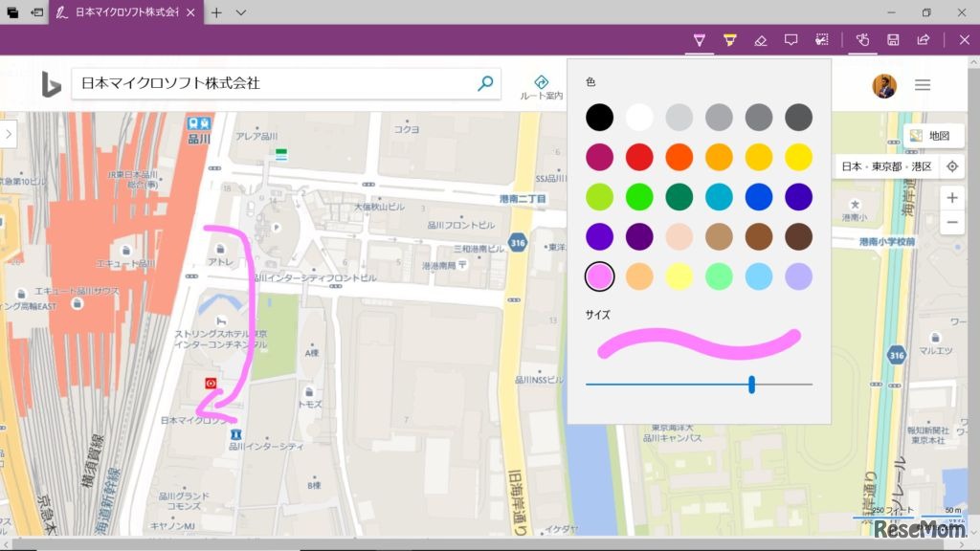Open the Bing hamburger menu

click(922, 84)
